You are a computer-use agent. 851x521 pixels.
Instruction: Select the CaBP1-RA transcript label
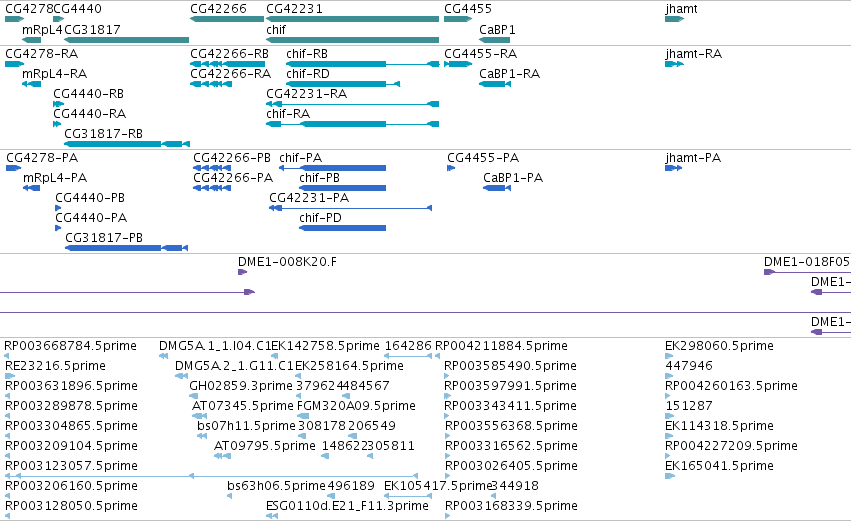coord(509,74)
